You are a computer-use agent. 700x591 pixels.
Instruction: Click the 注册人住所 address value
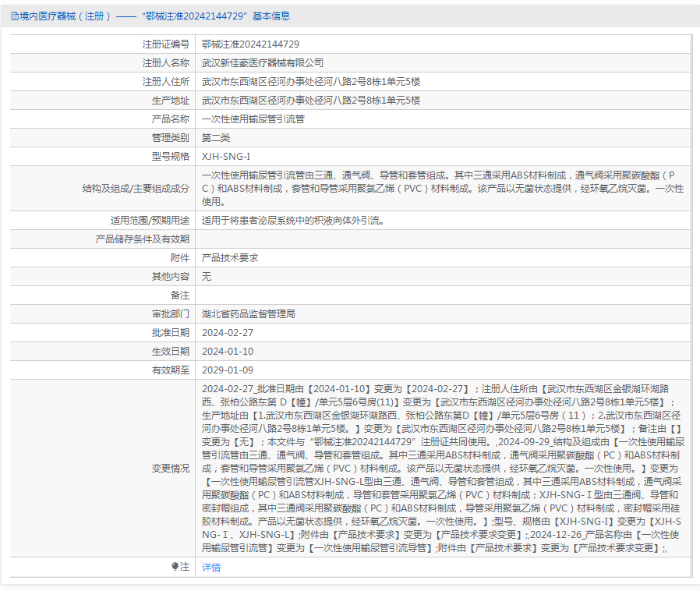(311, 82)
